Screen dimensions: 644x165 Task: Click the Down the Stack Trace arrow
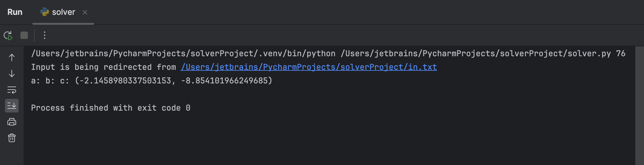coord(12,74)
